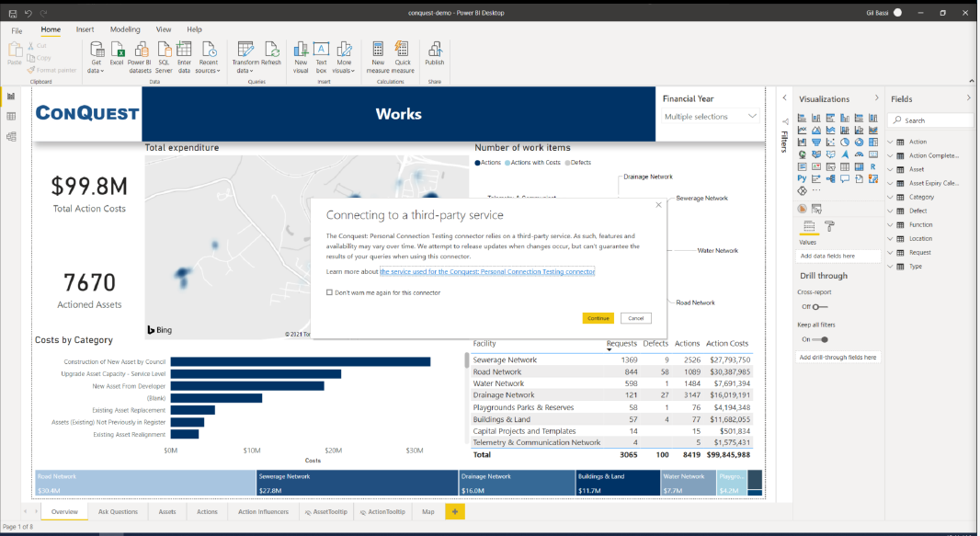Select the Gauge visualization
Viewport: 980px width, 536px height.
click(x=859, y=154)
